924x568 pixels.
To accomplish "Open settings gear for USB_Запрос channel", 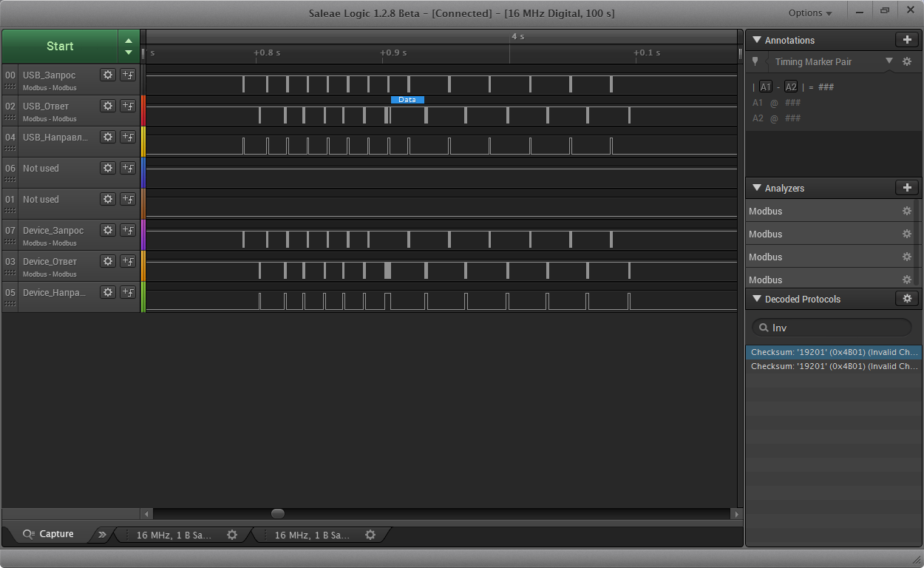I will (x=108, y=75).
